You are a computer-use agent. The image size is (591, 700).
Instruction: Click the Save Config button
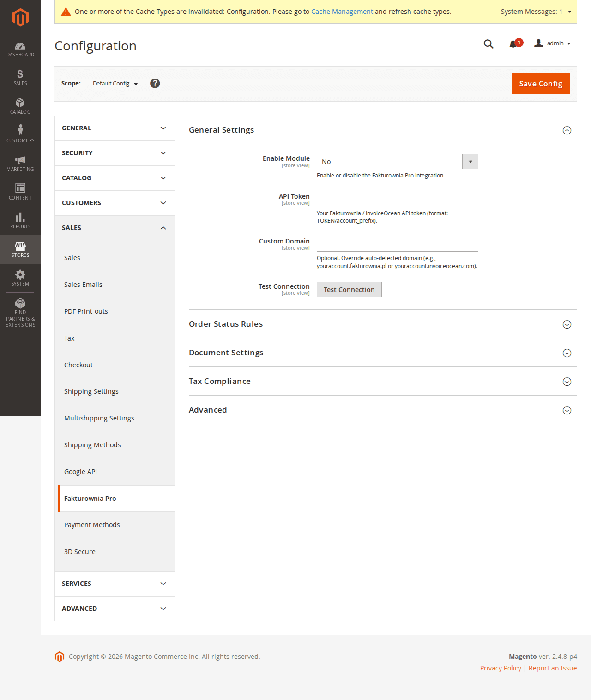[x=540, y=84]
